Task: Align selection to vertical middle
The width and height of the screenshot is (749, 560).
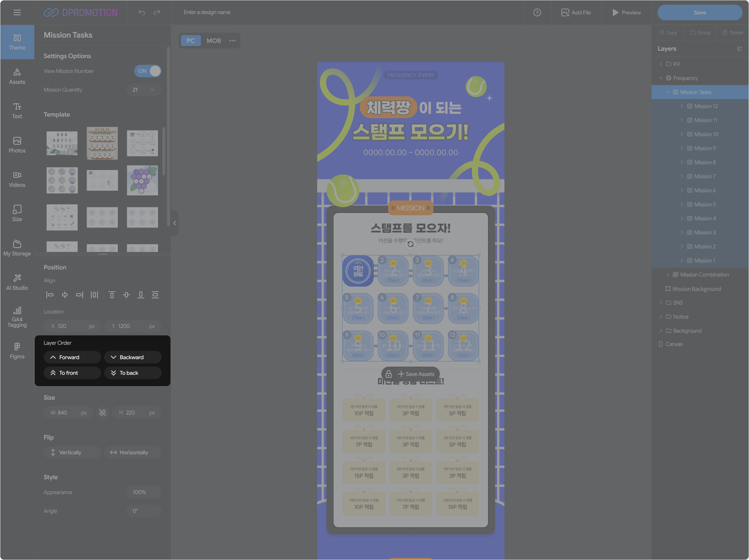Action: 126,295
